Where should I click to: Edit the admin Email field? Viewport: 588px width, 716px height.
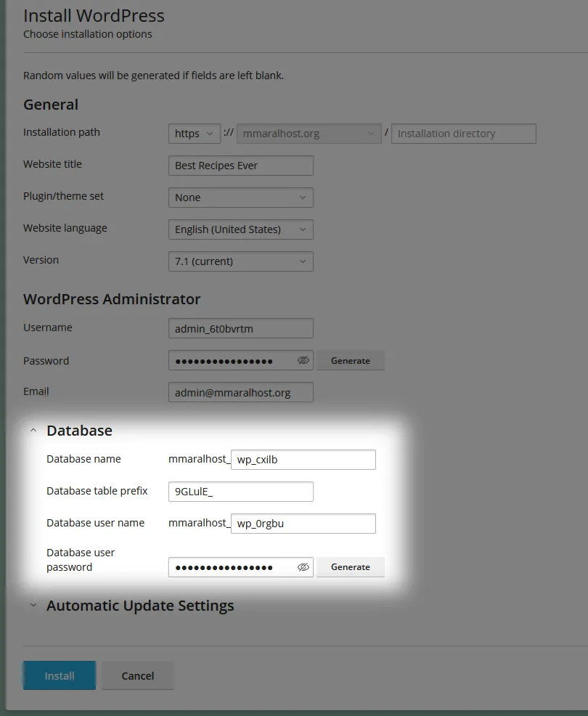coord(240,392)
